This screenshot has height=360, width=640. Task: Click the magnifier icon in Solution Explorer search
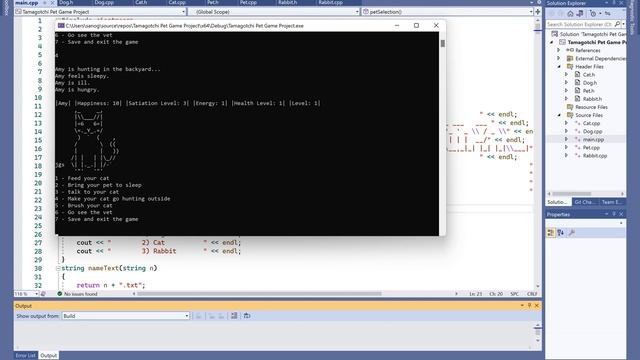click(x=617, y=24)
